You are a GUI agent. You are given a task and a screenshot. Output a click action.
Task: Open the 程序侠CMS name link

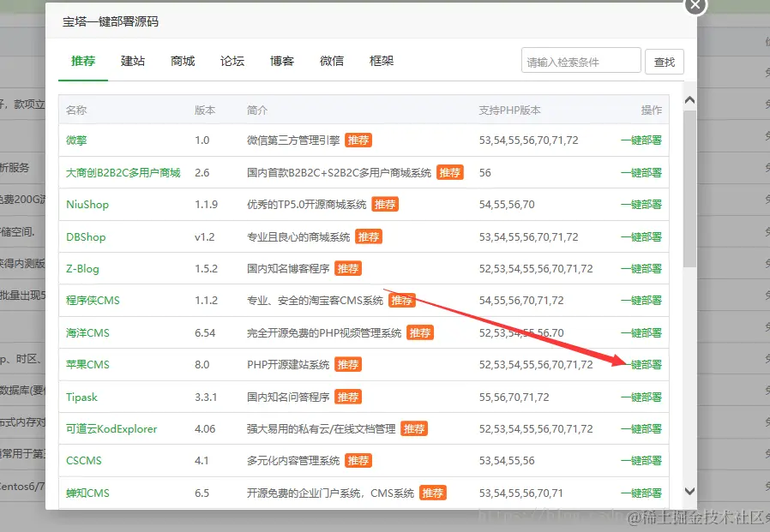point(93,301)
